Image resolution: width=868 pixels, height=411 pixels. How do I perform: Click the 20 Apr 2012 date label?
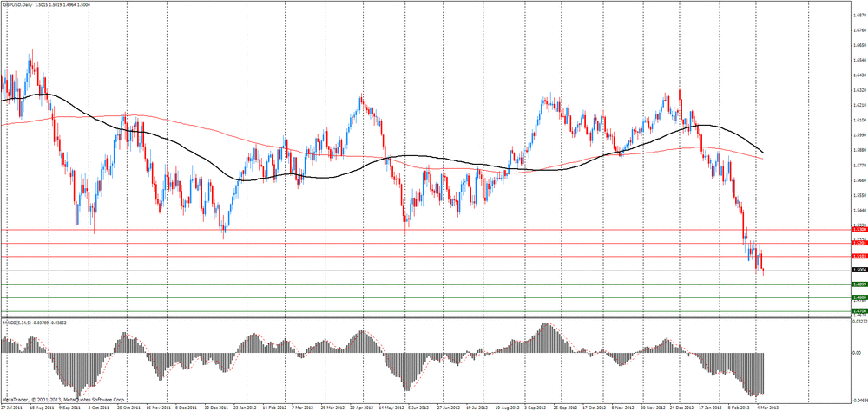click(361, 407)
